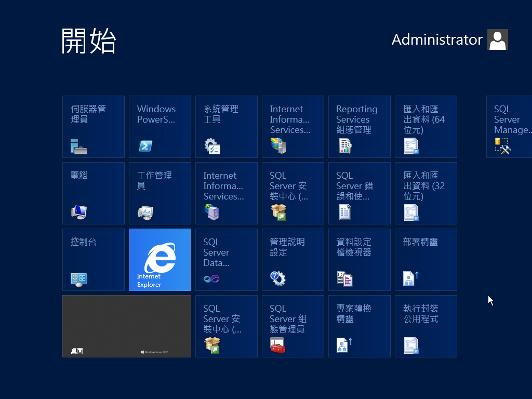
Task: Open 管理說明設定 help settings tile
Action: point(293,260)
